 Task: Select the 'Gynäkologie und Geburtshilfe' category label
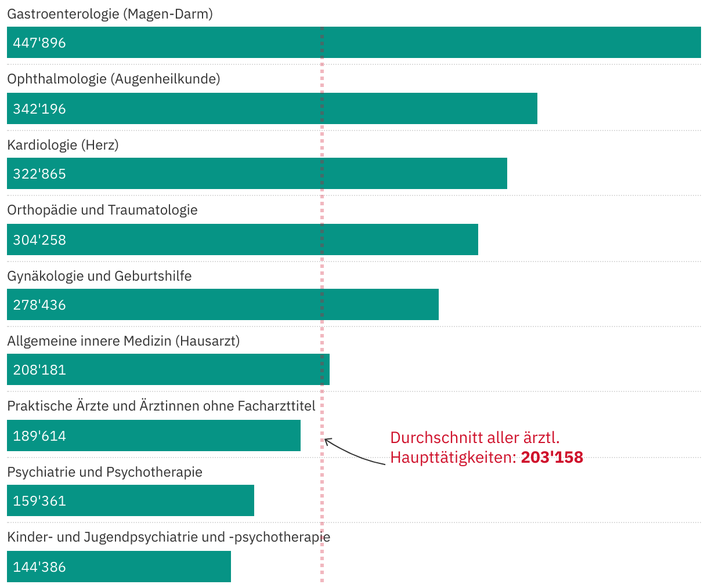99,276
